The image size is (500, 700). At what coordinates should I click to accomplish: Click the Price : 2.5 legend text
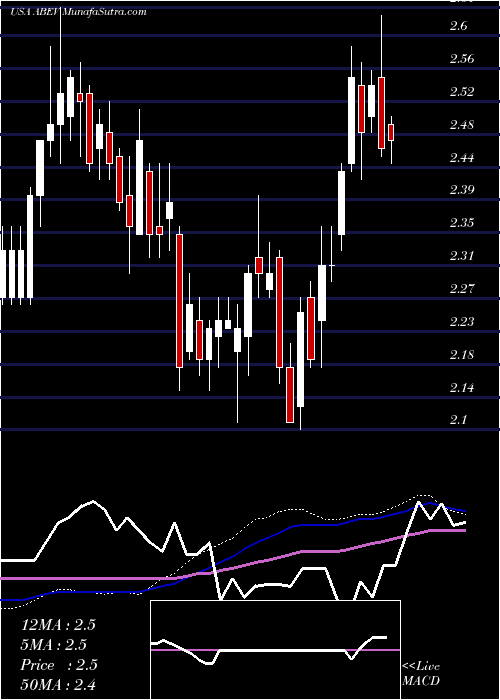tap(59, 665)
